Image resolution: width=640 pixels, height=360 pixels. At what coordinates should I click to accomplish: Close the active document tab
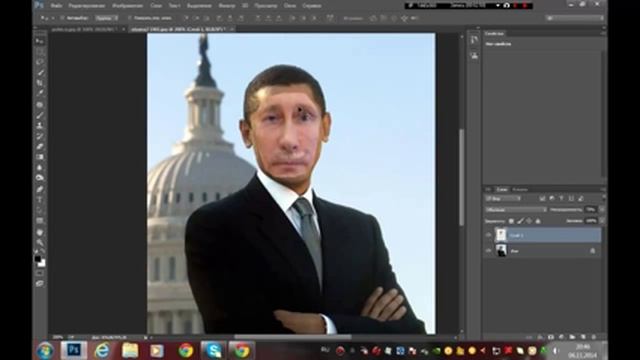232,29
